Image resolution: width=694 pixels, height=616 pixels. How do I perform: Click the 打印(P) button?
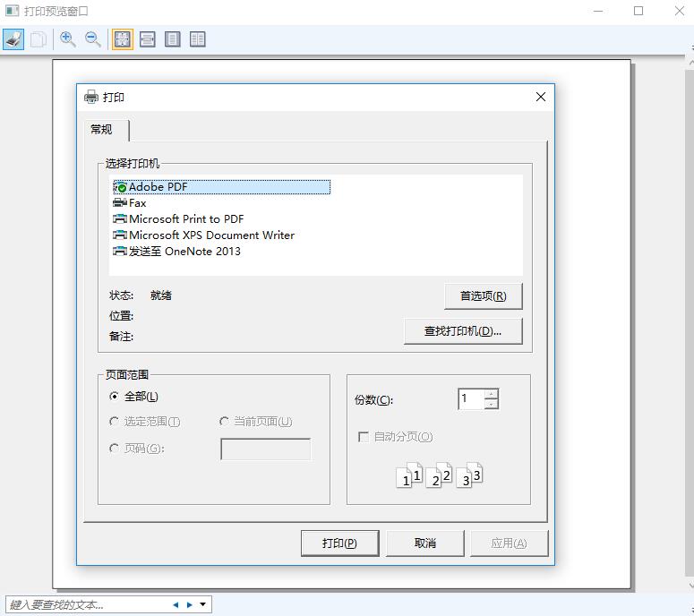(340, 543)
